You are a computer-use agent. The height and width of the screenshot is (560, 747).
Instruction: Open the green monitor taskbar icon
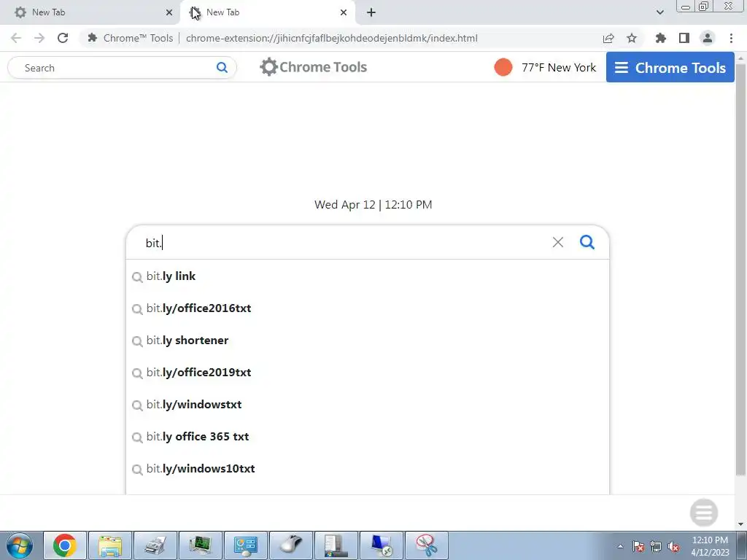coord(201,545)
